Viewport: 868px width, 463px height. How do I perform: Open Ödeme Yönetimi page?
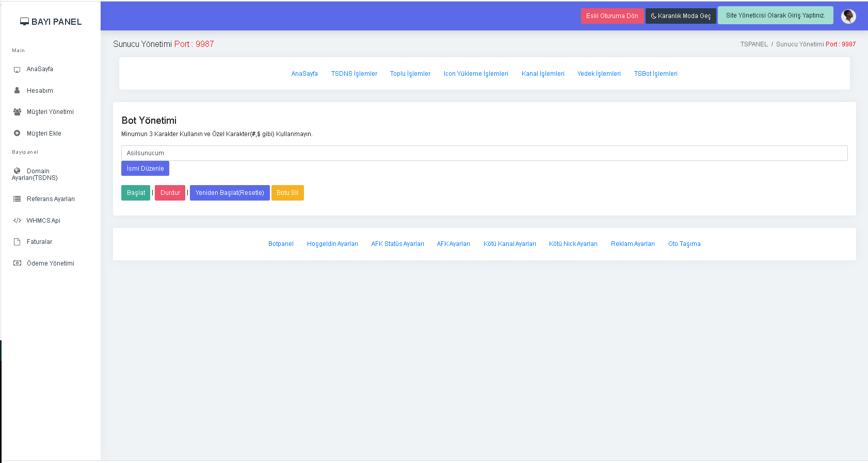(x=50, y=263)
